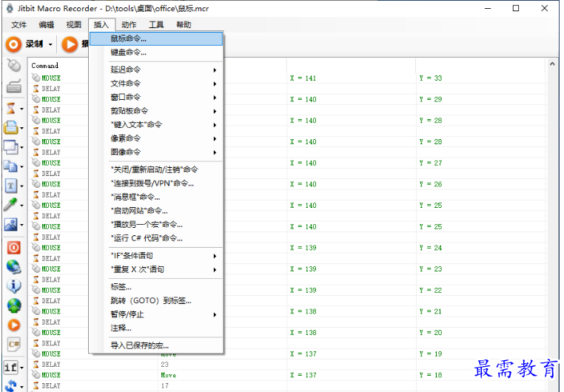
Task: Click the Command column header
Action: coord(45,66)
